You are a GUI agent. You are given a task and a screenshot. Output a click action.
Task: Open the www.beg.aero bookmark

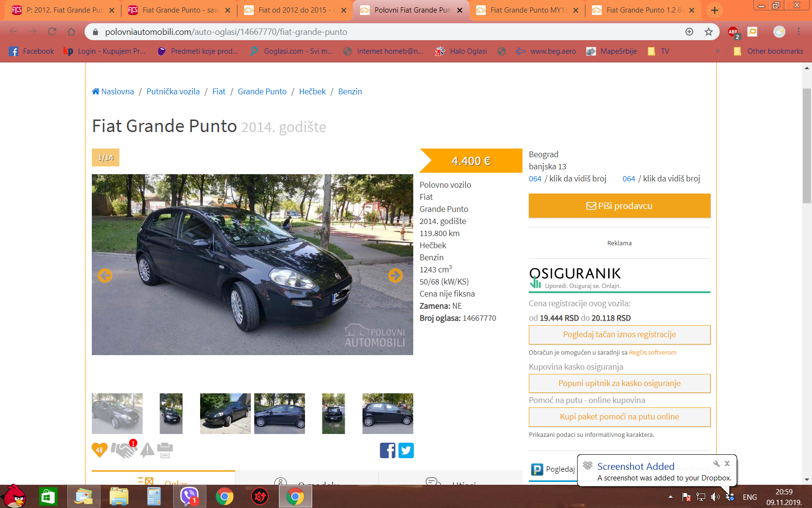(x=546, y=51)
